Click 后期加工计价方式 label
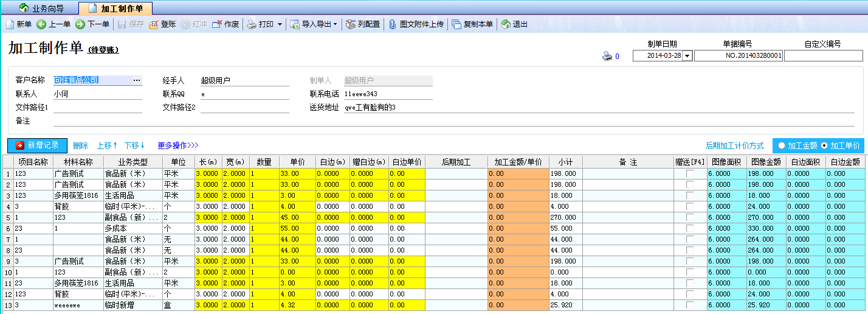This screenshot has height=314, width=868. [734, 146]
